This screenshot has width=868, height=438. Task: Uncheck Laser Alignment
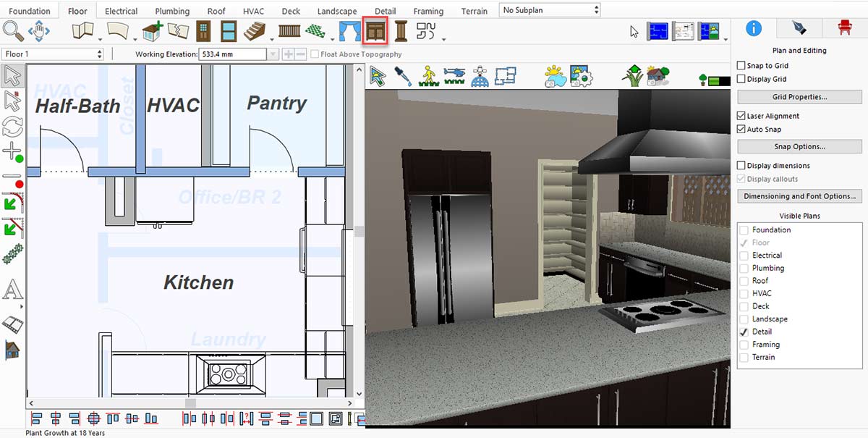[x=741, y=116]
